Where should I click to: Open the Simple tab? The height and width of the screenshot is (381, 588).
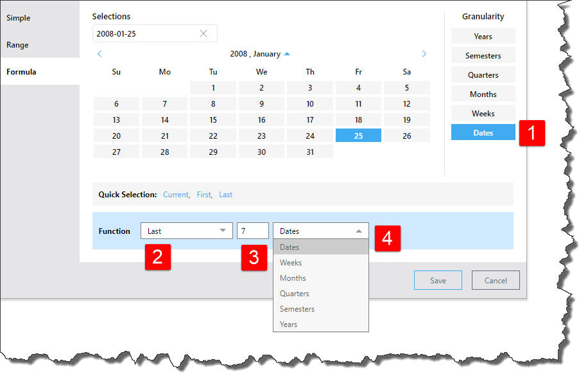pyautogui.click(x=40, y=17)
